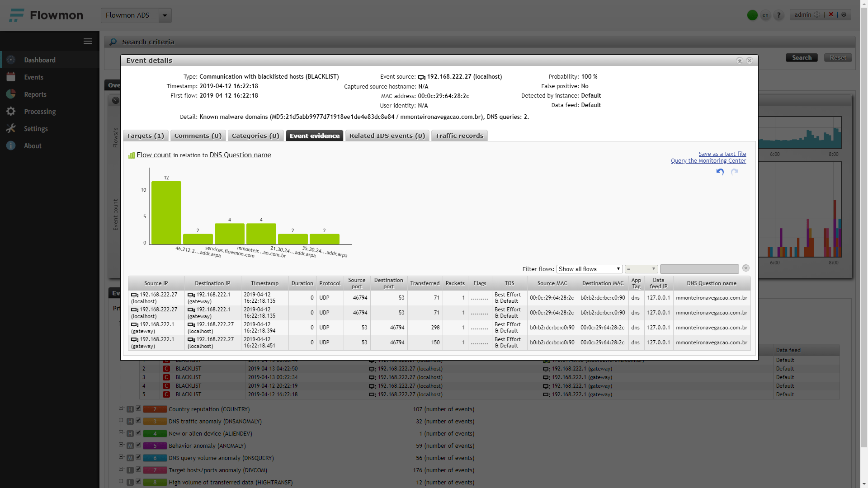Open the Targets (1) tab

pyautogui.click(x=146, y=136)
